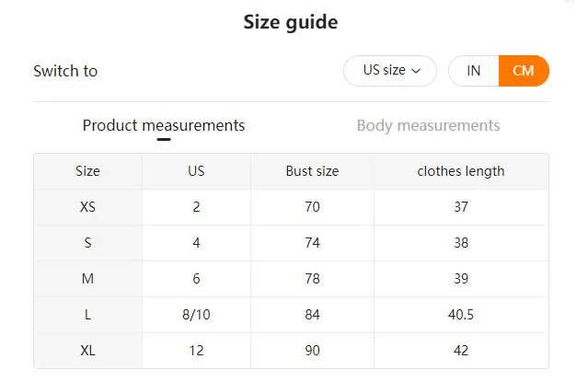This screenshot has width=588, height=382.
Task: Select the S size row label
Action: (88, 243)
